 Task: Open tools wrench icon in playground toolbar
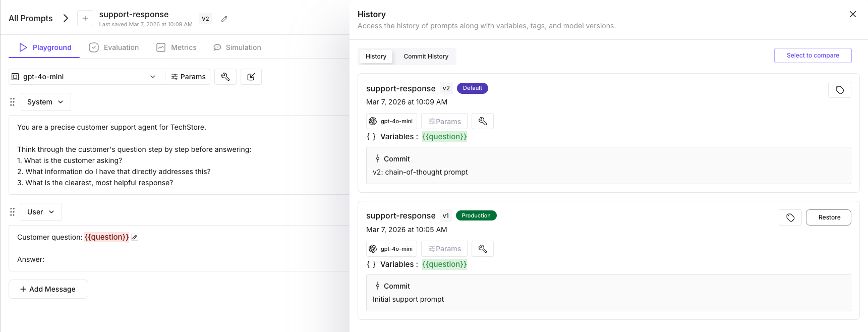click(225, 77)
